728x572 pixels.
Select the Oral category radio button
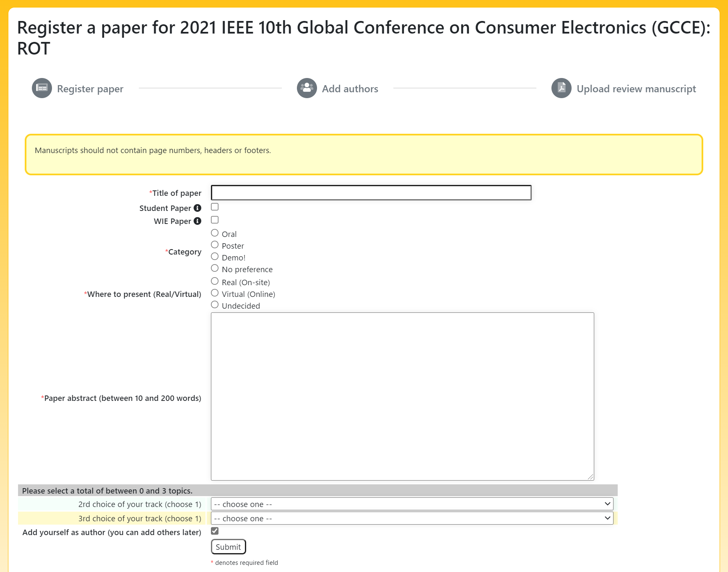click(215, 233)
